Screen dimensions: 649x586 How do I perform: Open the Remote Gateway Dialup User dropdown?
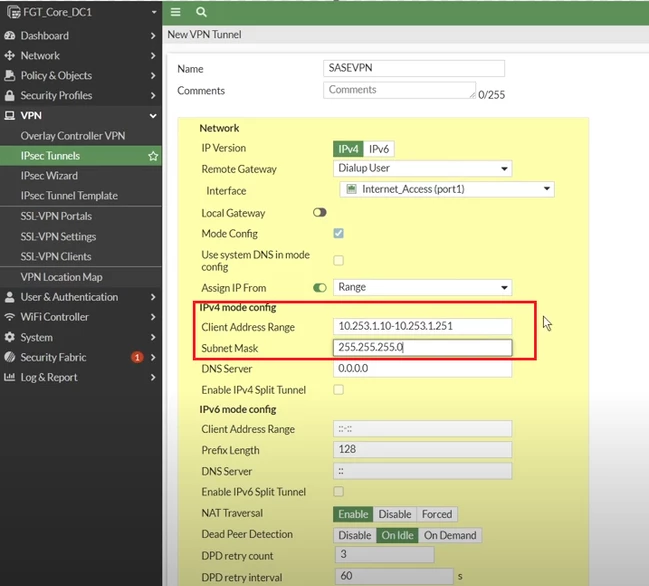(x=423, y=168)
